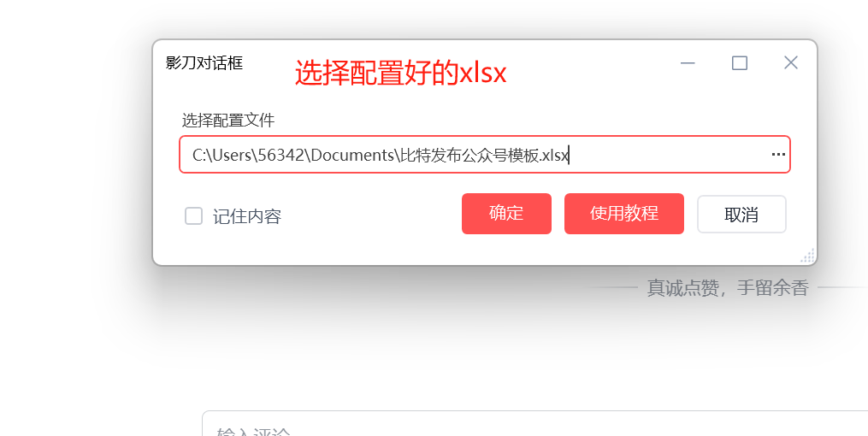This screenshot has width=868, height=436.
Task: Open the 使用教程 tutorial
Action: [624, 214]
